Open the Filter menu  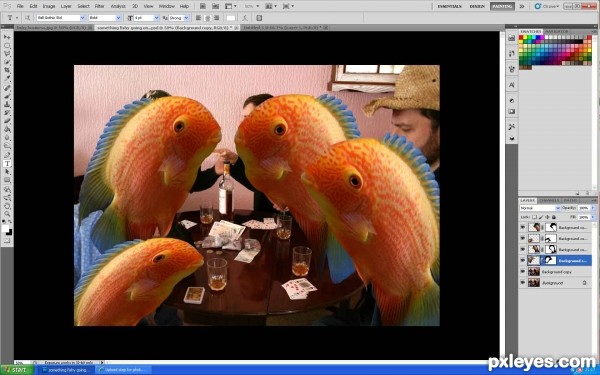(99, 6)
